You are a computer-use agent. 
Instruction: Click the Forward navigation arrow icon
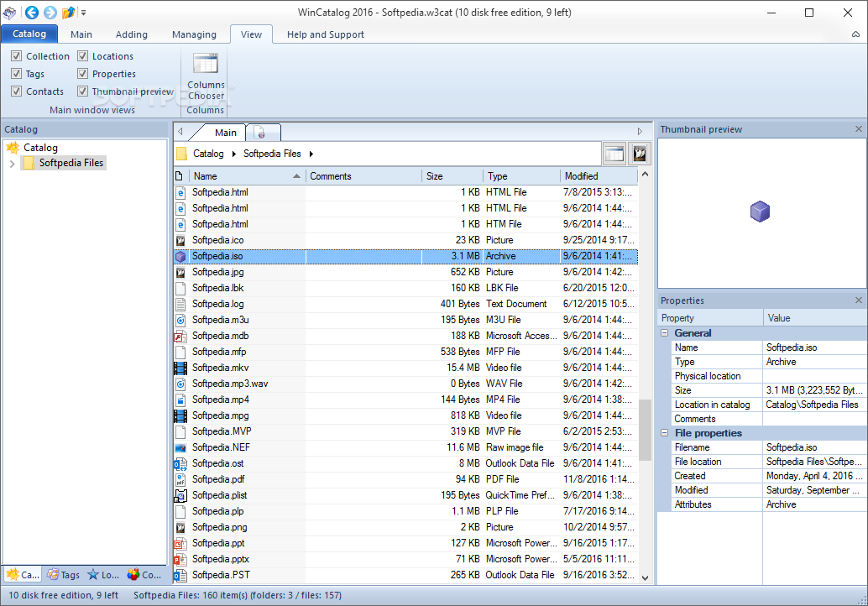(x=50, y=13)
